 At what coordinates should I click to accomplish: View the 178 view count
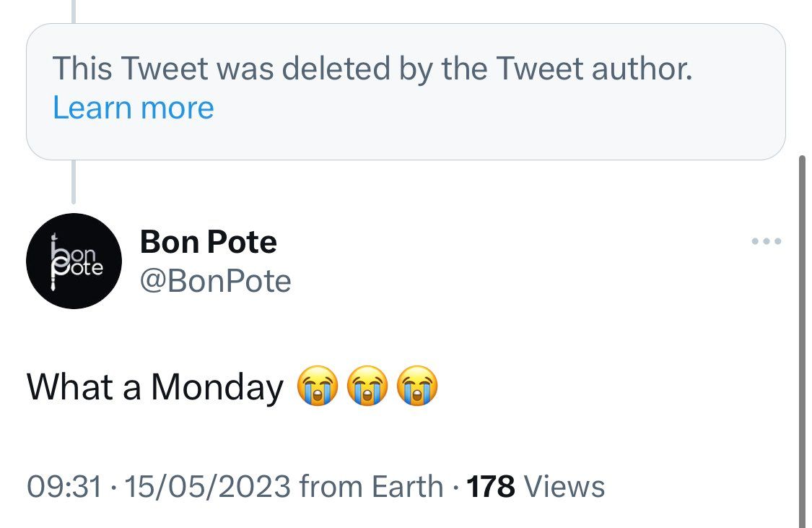pyautogui.click(x=490, y=487)
